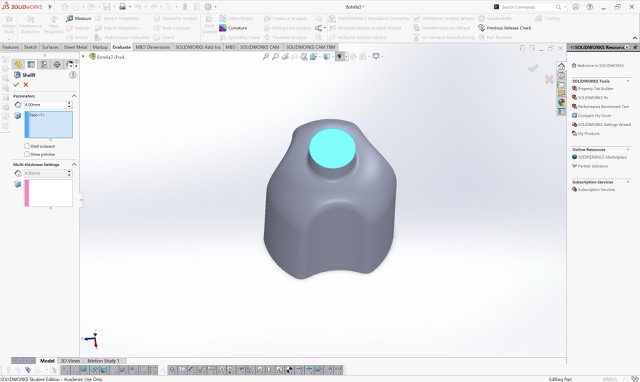Image resolution: width=640 pixels, height=382 pixels.
Task: Switch to Motion Study 1 tab
Action: click(103, 361)
